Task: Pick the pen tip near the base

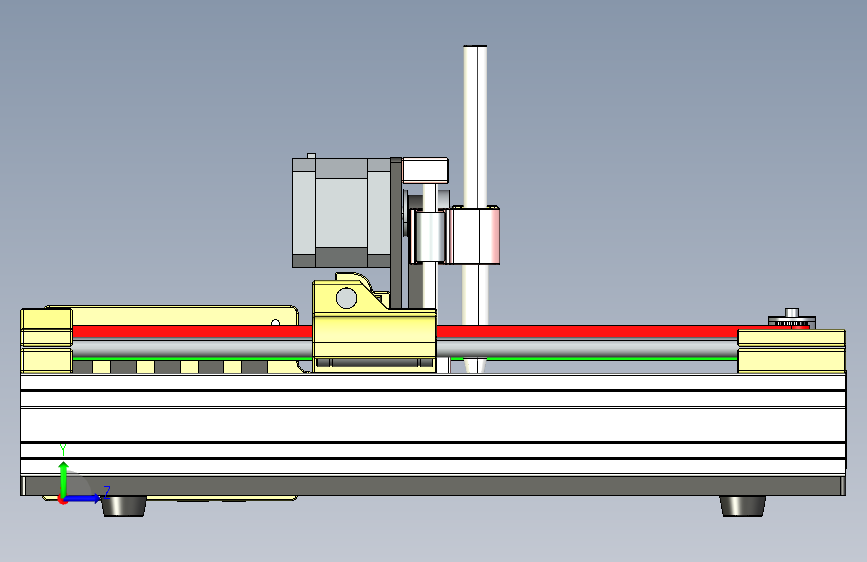Action: coord(475,366)
